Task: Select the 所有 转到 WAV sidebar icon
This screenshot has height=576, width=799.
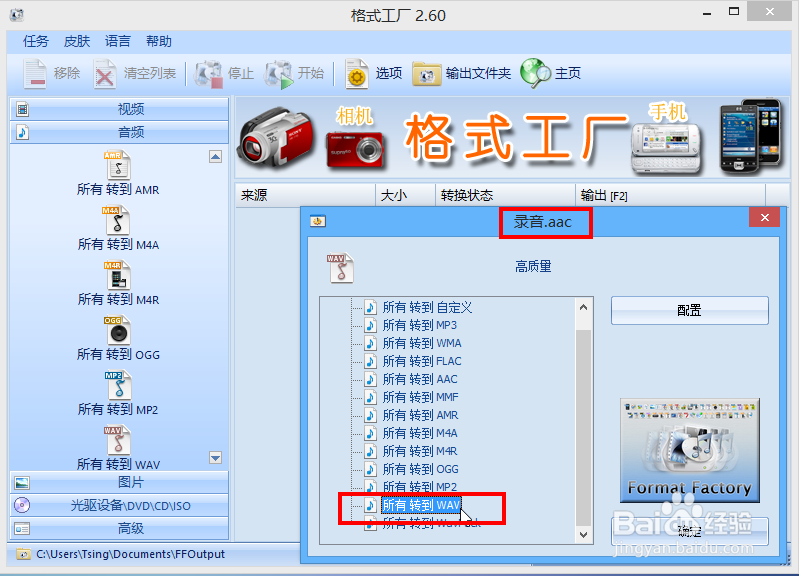Action: 118,440
